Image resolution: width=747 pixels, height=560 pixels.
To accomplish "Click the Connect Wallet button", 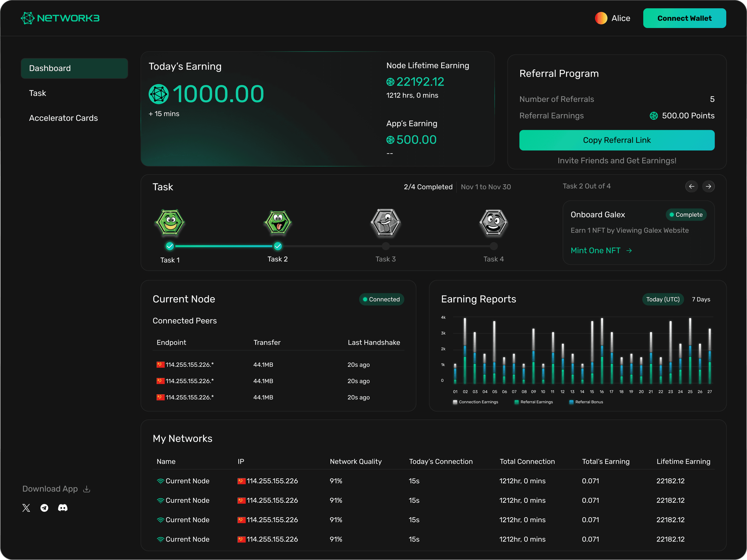I will (684, 18).
